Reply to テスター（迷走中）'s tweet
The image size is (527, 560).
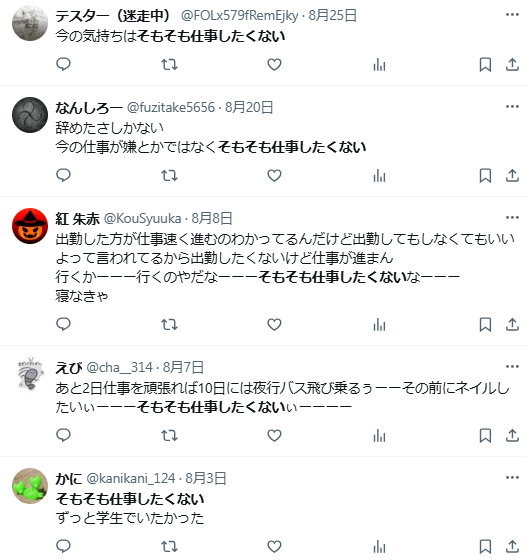tap(64, 65)
